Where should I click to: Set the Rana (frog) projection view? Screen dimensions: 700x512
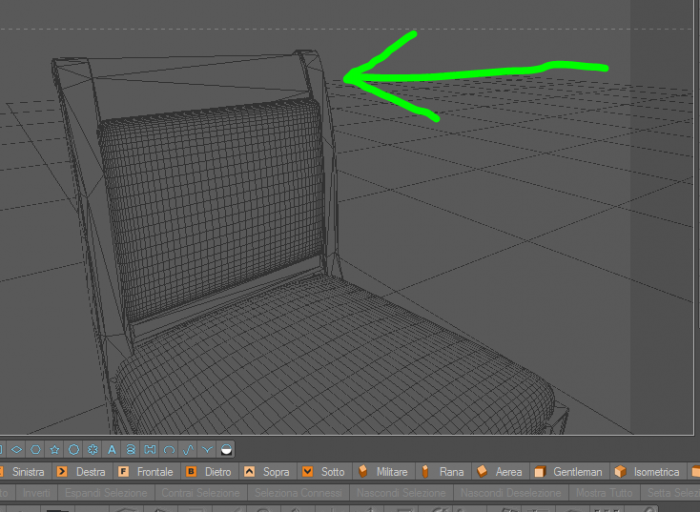pyautogui.click(x=444, y=472)
